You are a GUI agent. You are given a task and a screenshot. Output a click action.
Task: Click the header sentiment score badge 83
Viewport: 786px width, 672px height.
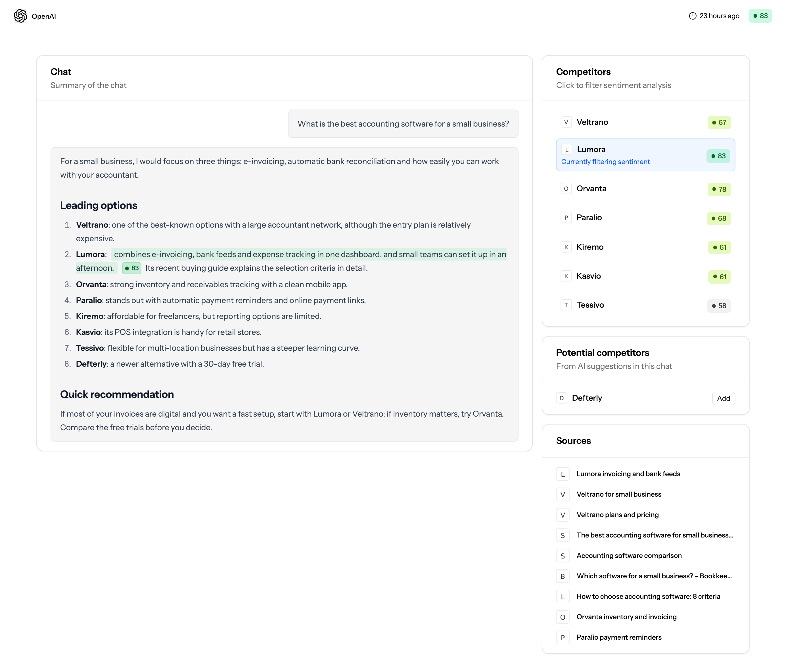pos(760,16)
